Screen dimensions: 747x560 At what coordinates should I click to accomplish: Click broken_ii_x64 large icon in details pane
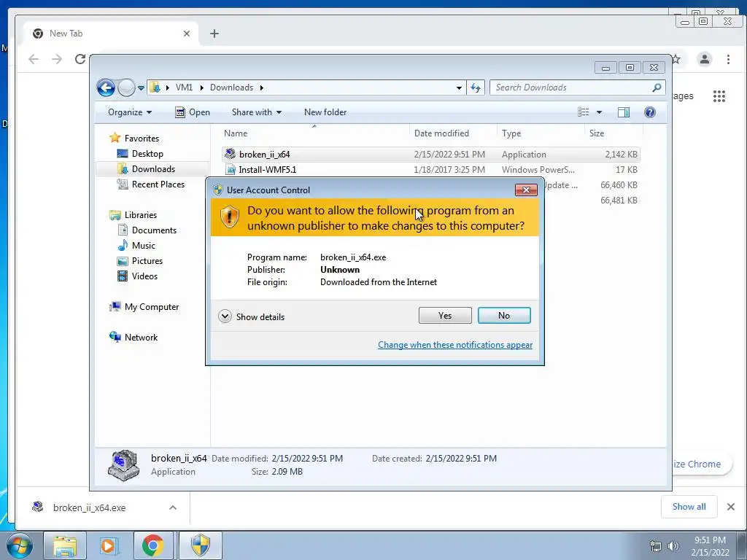pos(123,465)
